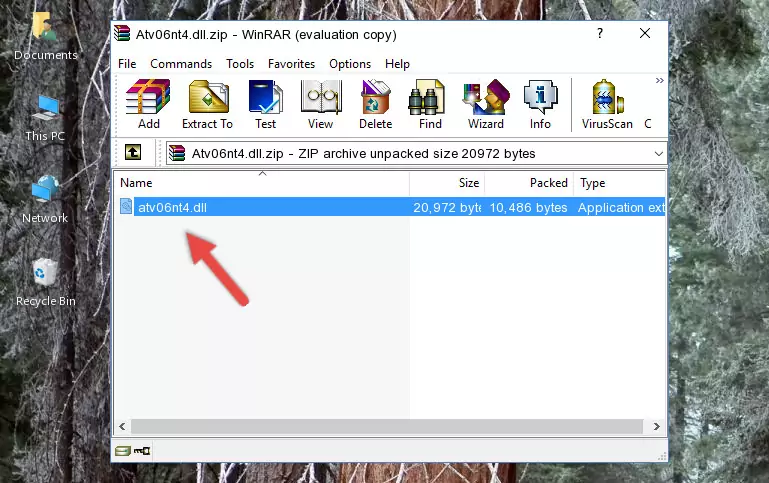769x483 pixels.
Task: Close the WinRAR window
Action: click(x=645, y=33)
